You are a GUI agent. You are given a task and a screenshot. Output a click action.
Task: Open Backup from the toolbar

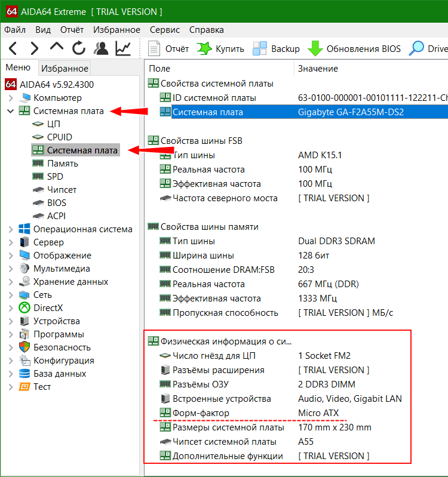[276, 49]
